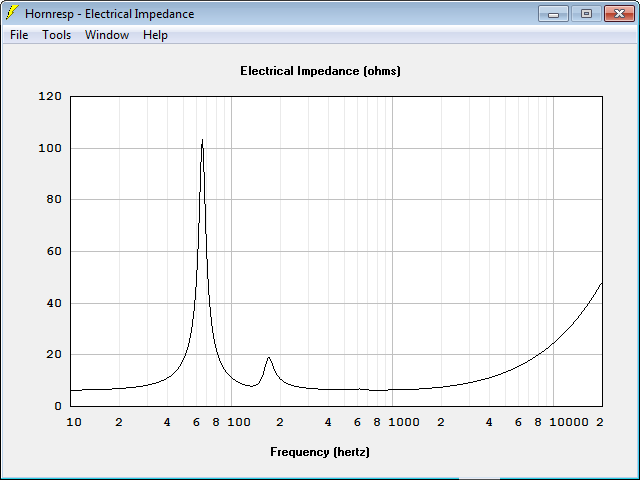Click the tall impedance peak above 100 ohms
The width and height of the screenshot is (640, 480).
coord(202,142)
